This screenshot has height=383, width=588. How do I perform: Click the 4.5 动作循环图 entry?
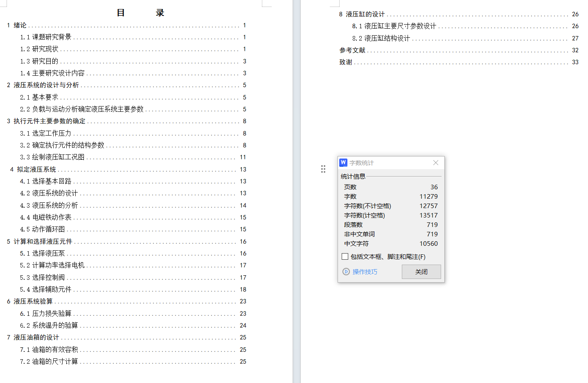point(133,229)
